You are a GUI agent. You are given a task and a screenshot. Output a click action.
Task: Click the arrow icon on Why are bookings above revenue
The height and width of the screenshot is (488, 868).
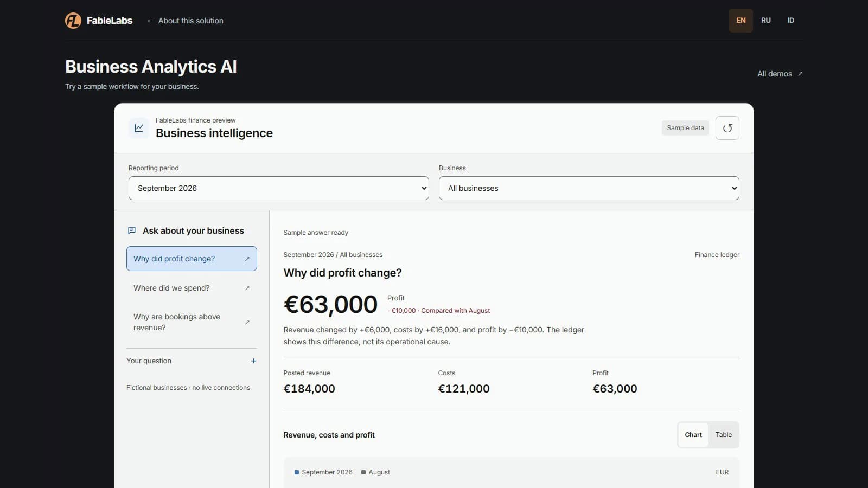pos(247,322)
